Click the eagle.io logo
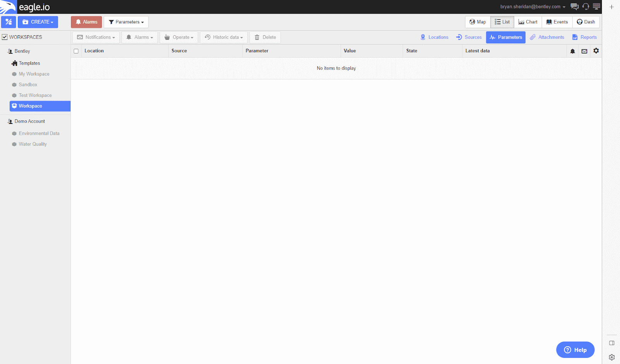The height and width of the screenshot is (364, 620). coord(25,7)
